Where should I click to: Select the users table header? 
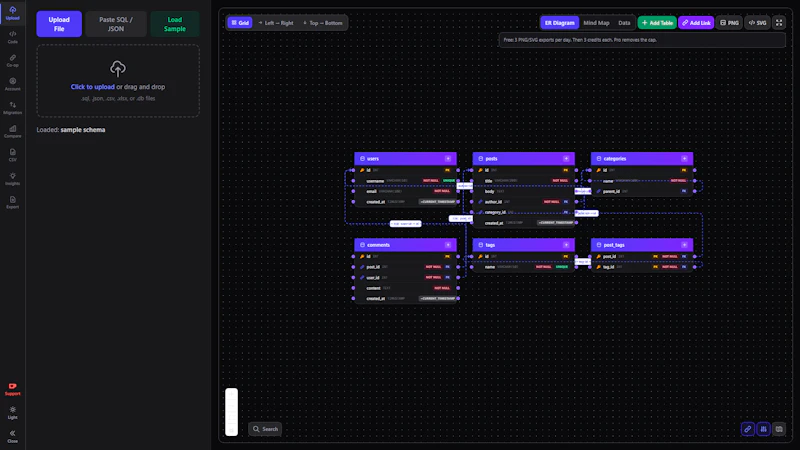[405, 159]
